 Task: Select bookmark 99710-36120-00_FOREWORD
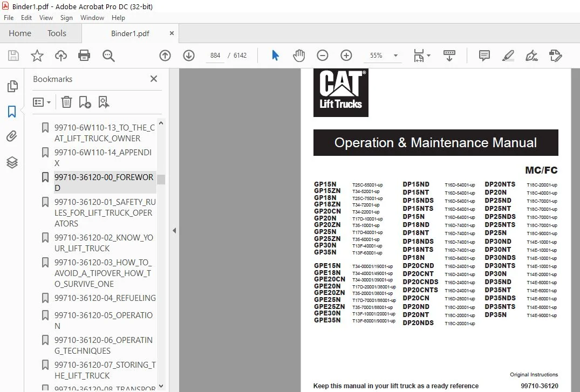[104, 182]
